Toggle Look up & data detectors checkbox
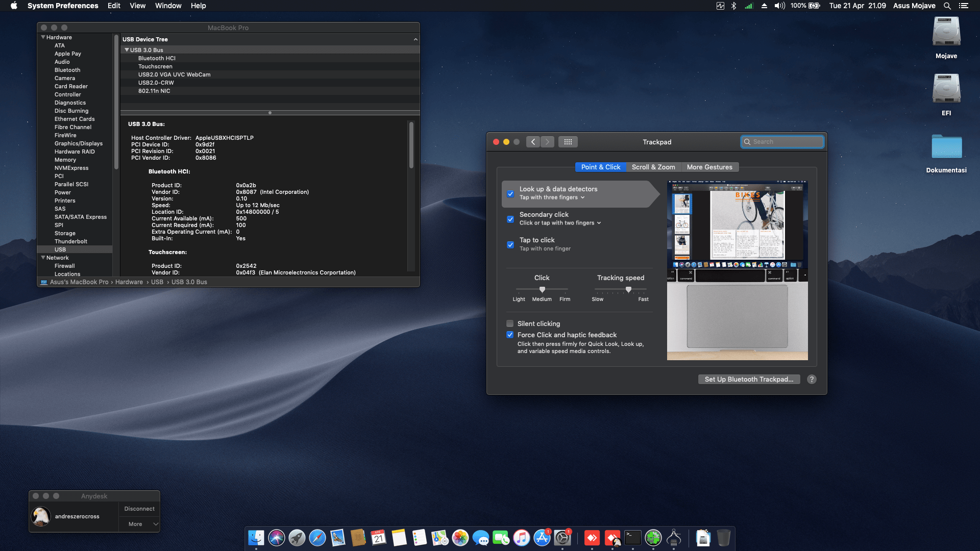 (x=510, y=194)
